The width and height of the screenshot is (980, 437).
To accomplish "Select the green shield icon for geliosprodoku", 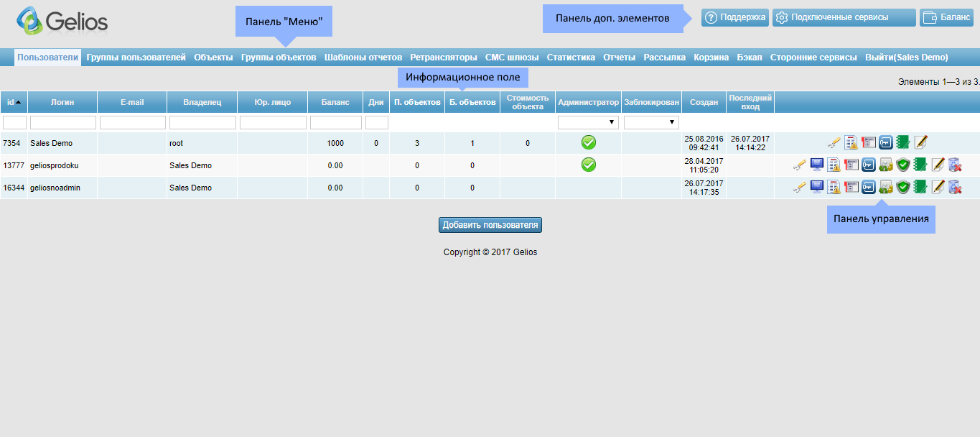I will tap(902, 165).
